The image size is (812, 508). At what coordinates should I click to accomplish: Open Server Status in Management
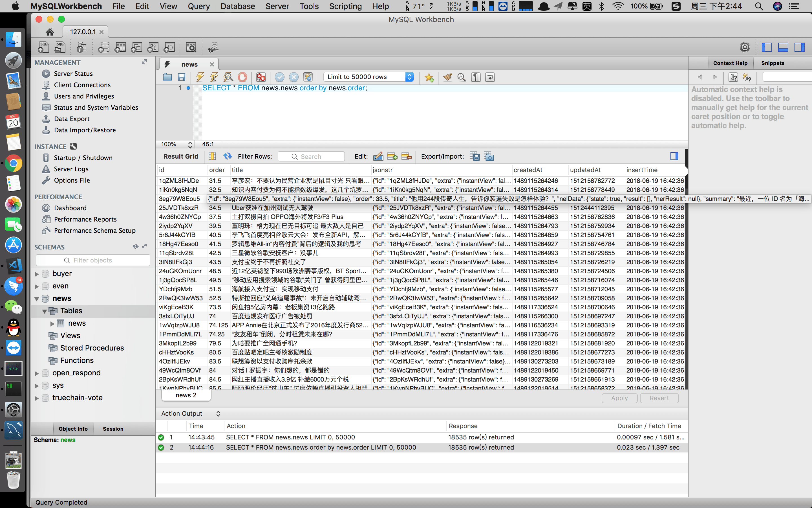tap(73, 74)
